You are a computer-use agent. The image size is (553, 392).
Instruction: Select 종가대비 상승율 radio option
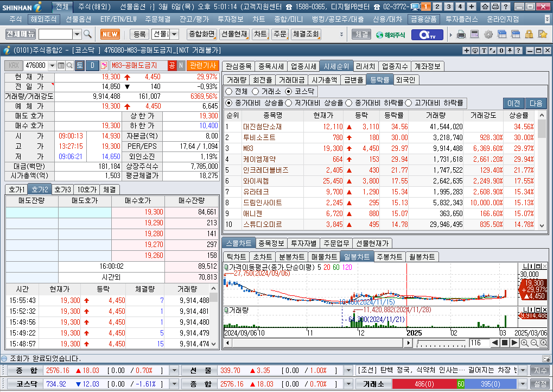[229, 103]
